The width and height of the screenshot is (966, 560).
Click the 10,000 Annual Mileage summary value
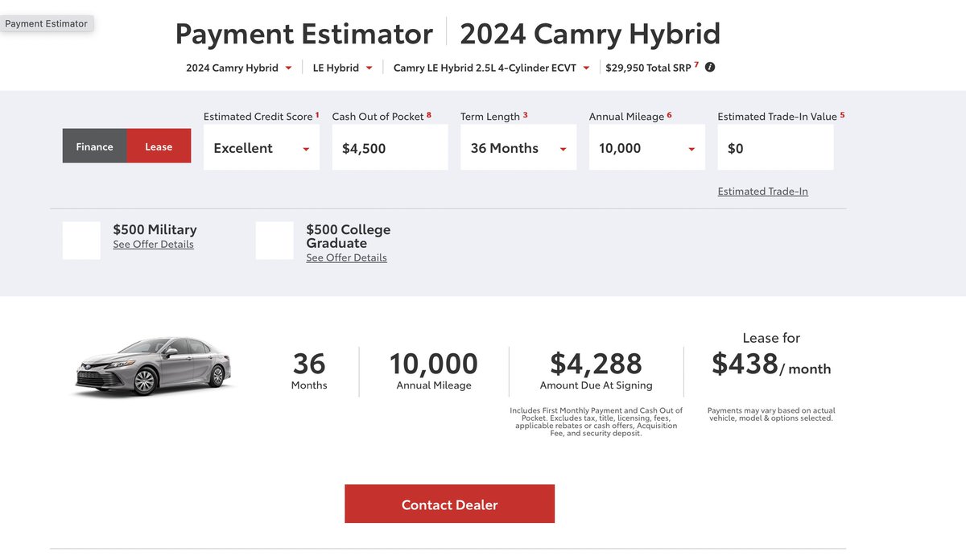434,370
